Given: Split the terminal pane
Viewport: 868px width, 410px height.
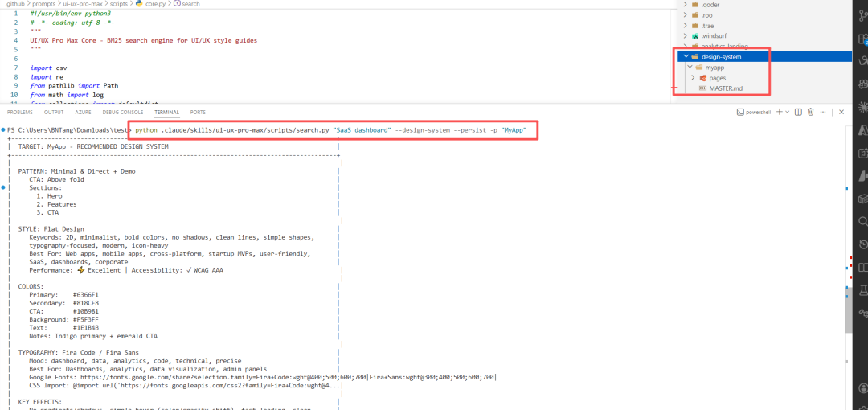Looking at the screenshot, I should pos(798,112).
